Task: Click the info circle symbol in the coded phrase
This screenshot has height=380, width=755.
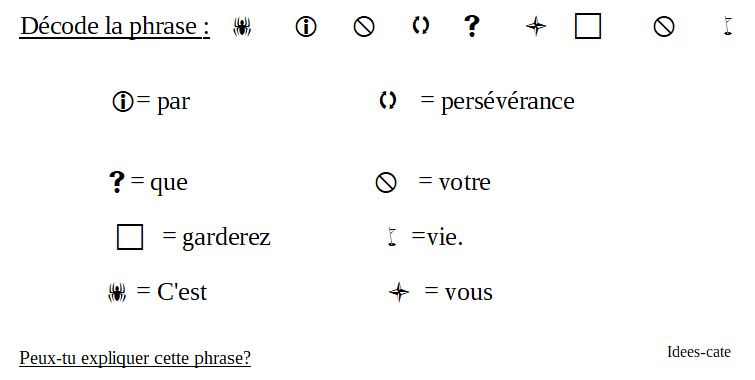Action: (x=306, y=26)
